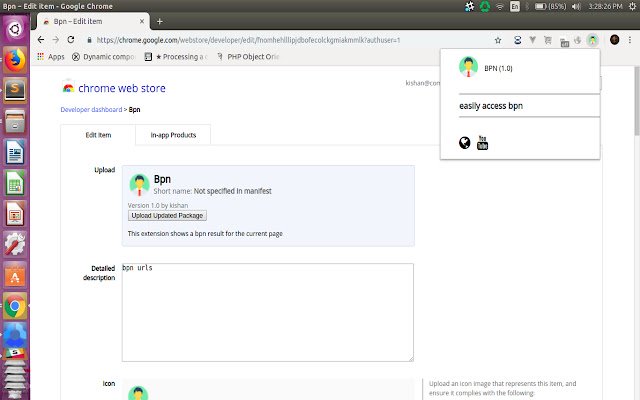Click the YouTube icon in BPN popup
Screen dimensions: 640x400
482,142
